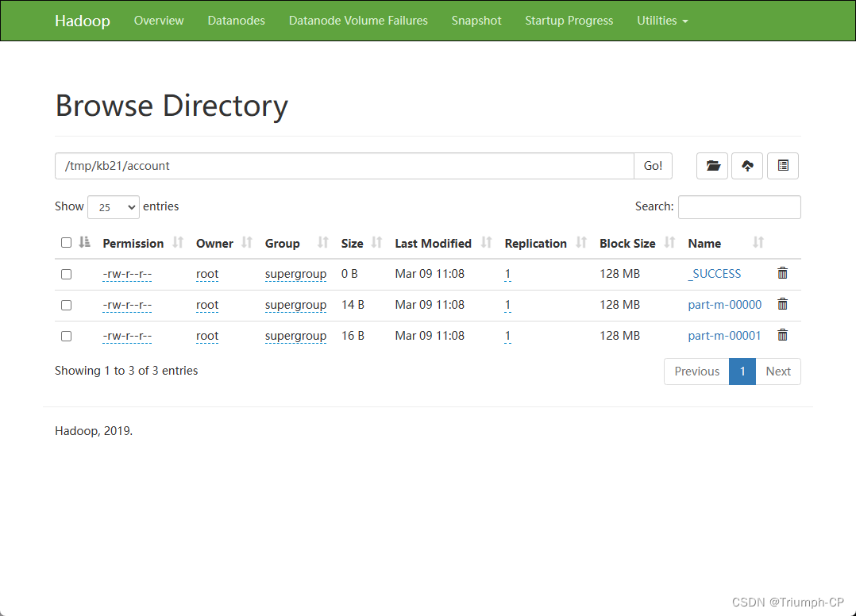The height and width of the screenshot is (616, 856).
Task: Sort by the Permission column sort icon
Action: point(178,243)
